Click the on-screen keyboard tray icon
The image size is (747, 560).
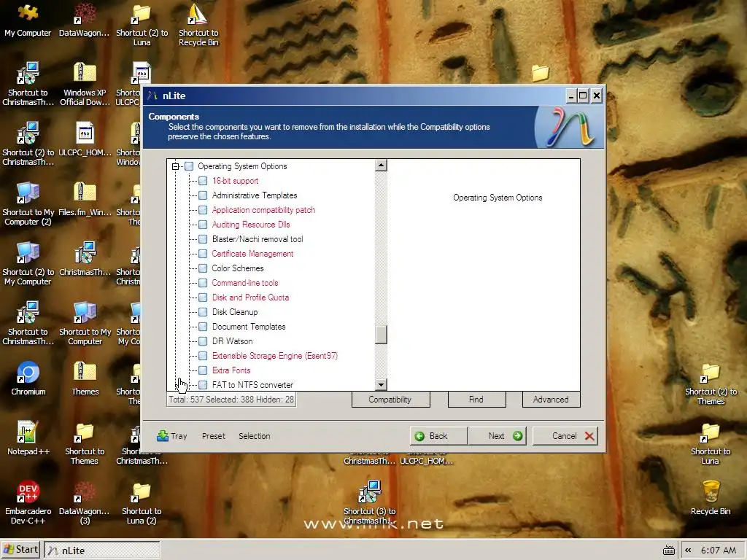click(x=669, y=550)
